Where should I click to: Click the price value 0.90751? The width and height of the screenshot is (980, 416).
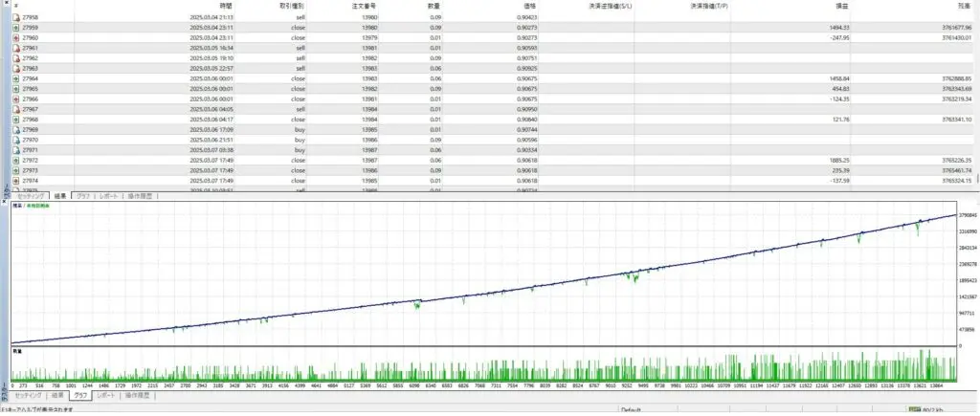pyautogui.click(x=527, y=58)
